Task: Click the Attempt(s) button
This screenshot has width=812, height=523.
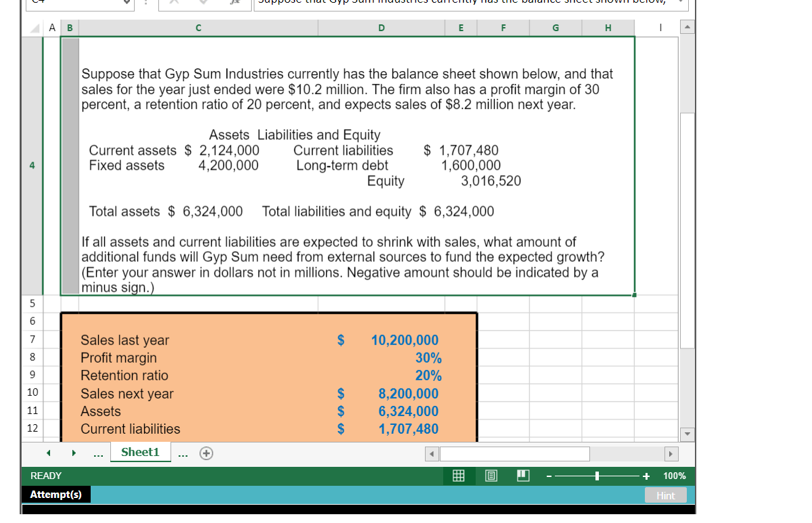Action: click(55, 494)
